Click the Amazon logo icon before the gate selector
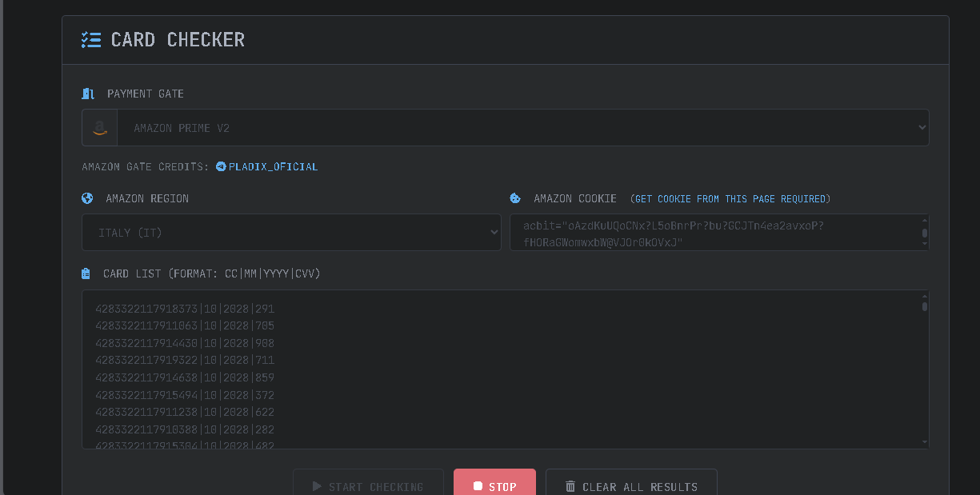The height and width of the screenshot is (495, 980). pos(100,128)
